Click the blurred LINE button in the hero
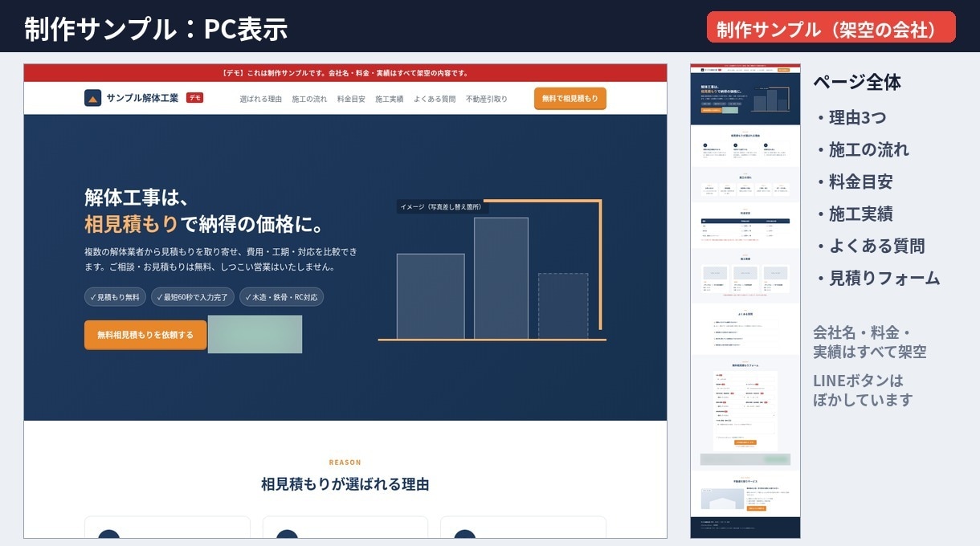Viewport: 980px width, 546px height. point(255,334)
